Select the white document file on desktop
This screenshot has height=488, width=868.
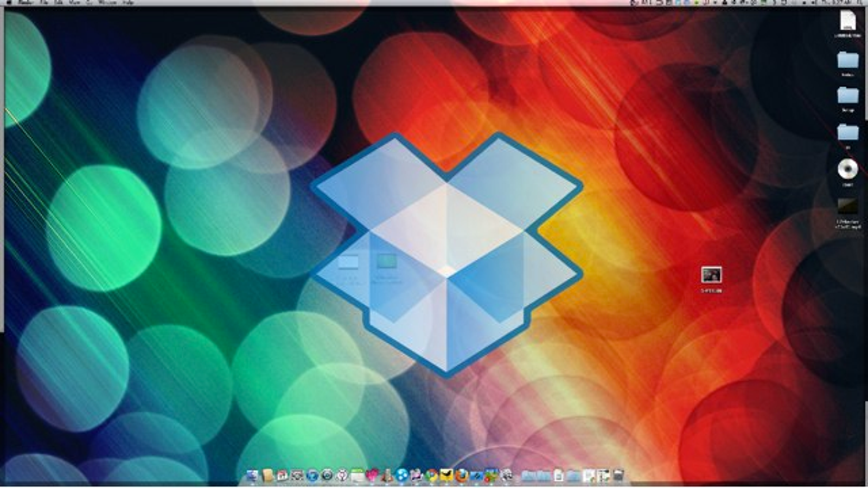click(x=847, y=21)
